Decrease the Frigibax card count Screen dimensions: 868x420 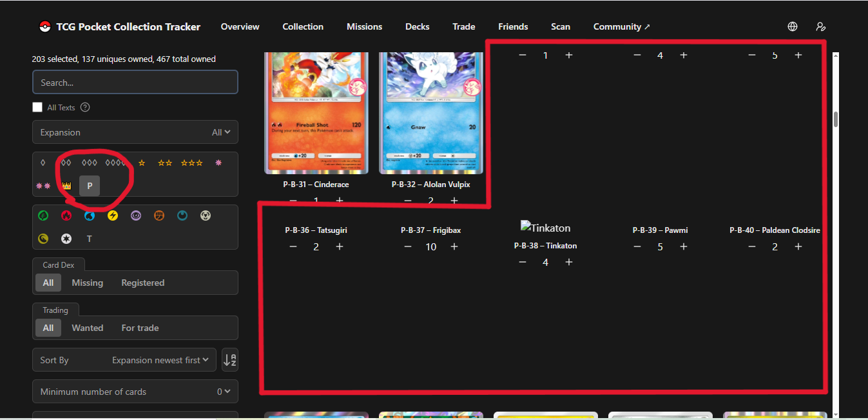coord(408,246)
